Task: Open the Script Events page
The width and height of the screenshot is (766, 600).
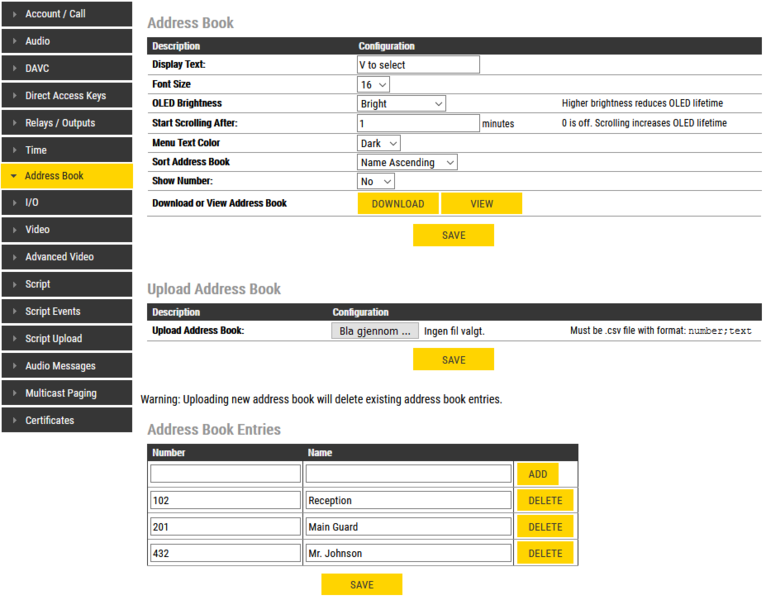Action: 67,311
